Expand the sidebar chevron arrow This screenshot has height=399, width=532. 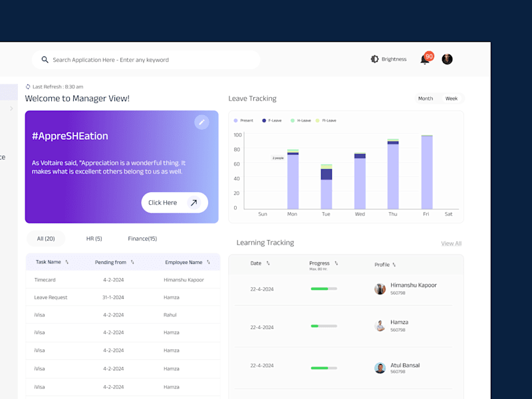pyautogui.click(x=11, y=108)
